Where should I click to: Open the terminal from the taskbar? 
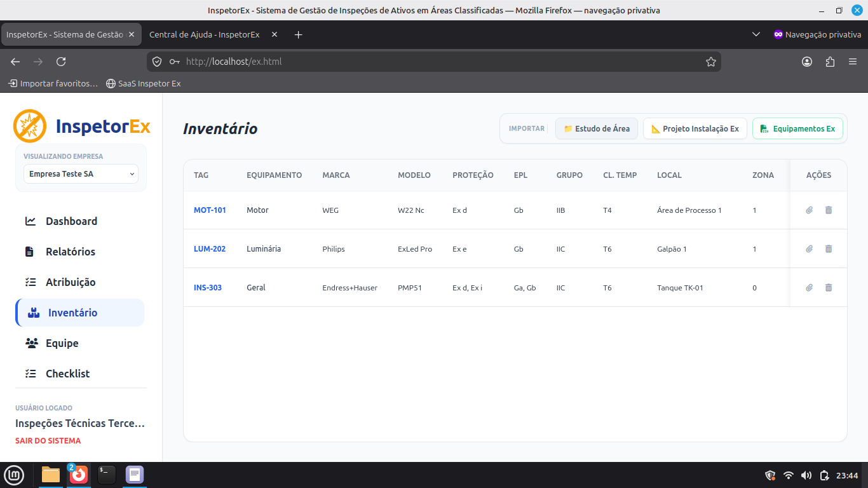[x=107, y=475]
